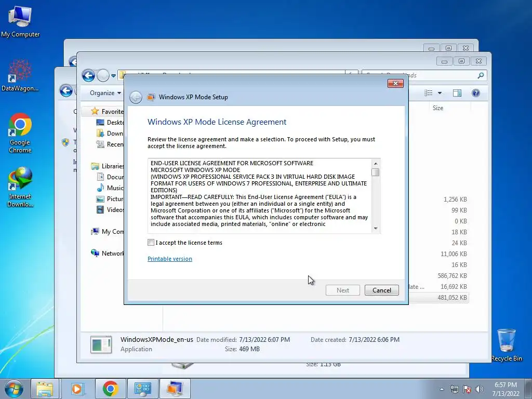Viewport: 532px width, 399px height.
Task: Click the Explorer search magnifier icon
Action: (x=481, y=75)
